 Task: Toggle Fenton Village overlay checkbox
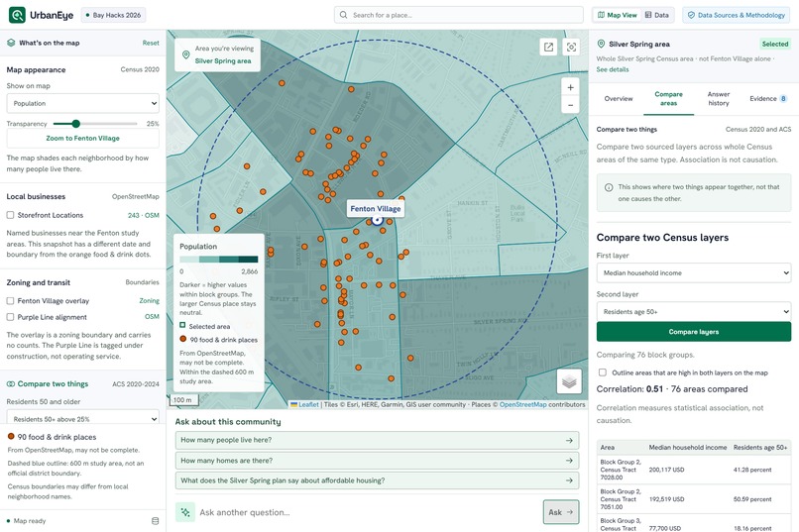pyautogui.click(x=10, y=301)
